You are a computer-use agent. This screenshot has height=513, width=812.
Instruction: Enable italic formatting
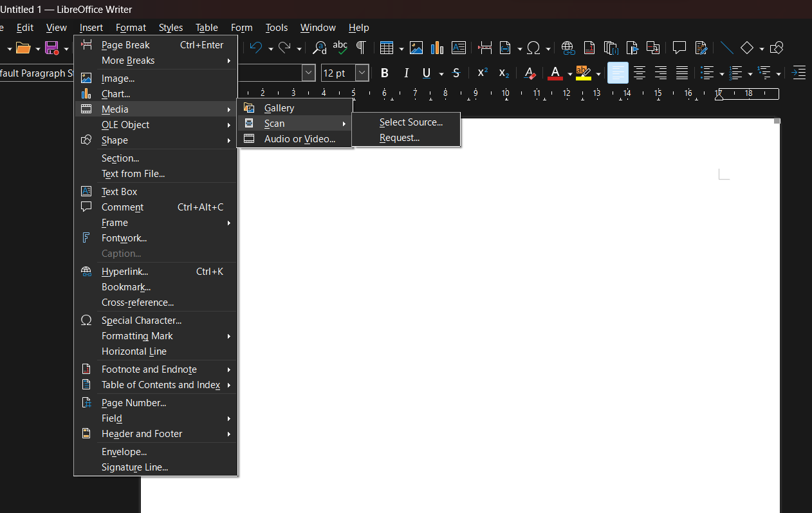click(x=406, y=73)
